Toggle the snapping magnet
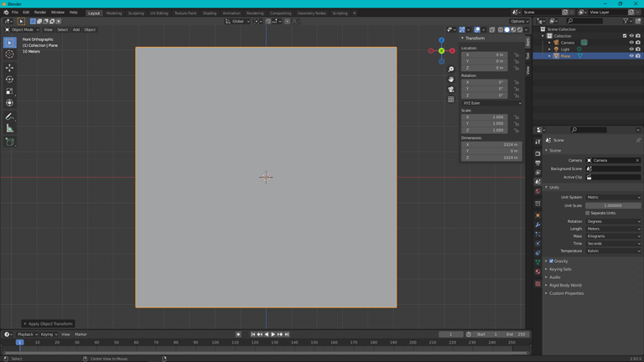Image resolution: width=644 pixels, height=362 pixels. click(x=268, y=21)
